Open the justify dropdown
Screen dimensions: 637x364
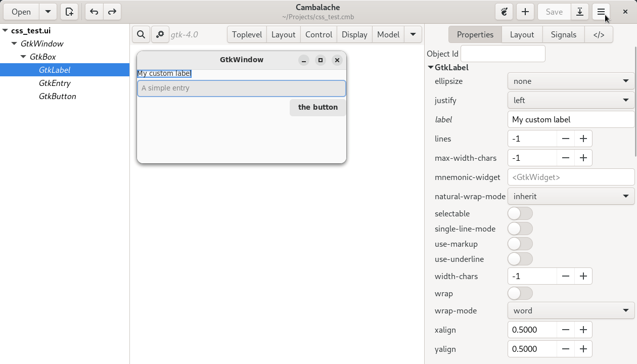[571, 100]
